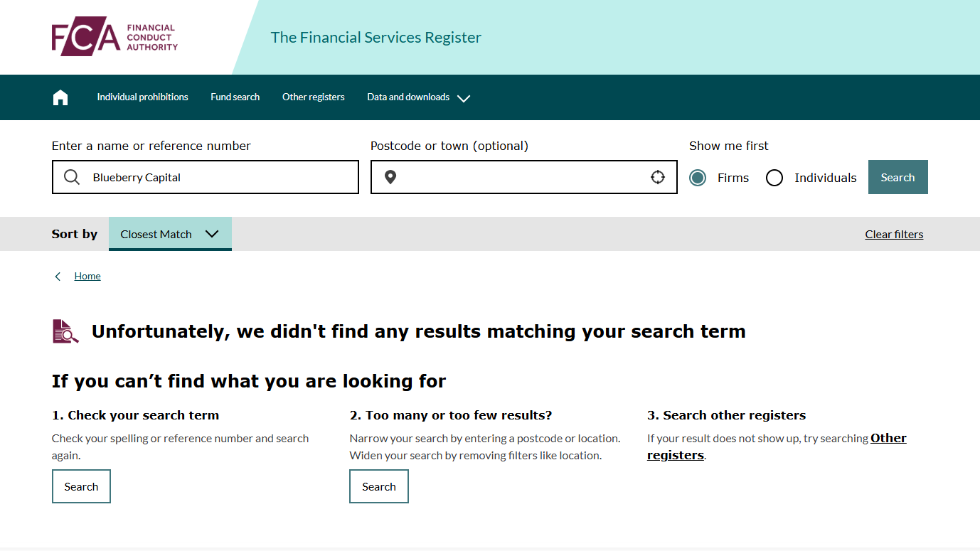This screenshot has width=980, height=551.
Task: Click the FCA logo
Action: point(114,37)
